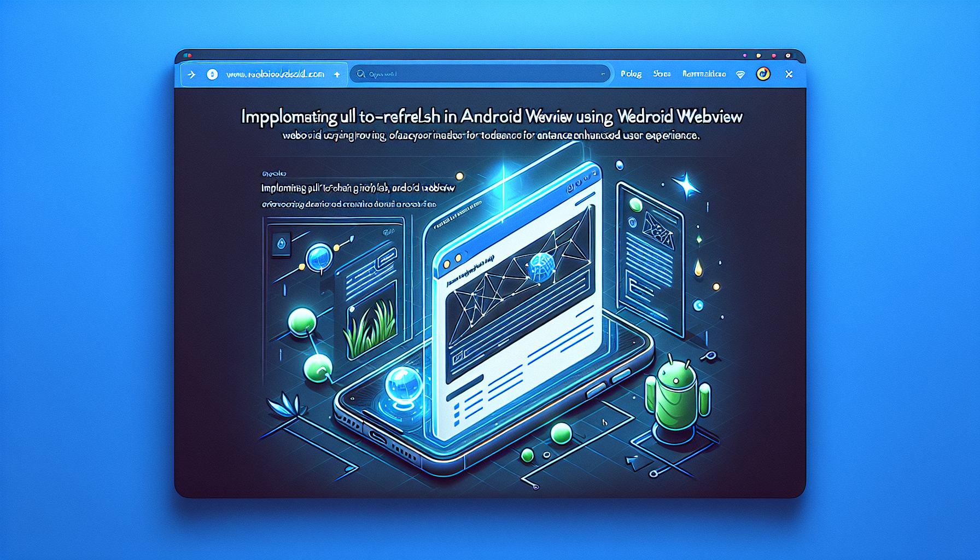Click the X icon in the browser toolbar
Screen dimensions: 980x560
[789, 74]
